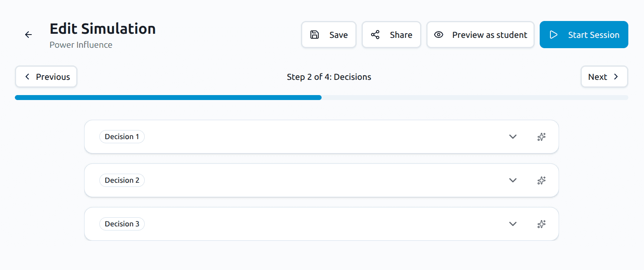Select the Decision 1 label badge

click(x=122, y=137)
